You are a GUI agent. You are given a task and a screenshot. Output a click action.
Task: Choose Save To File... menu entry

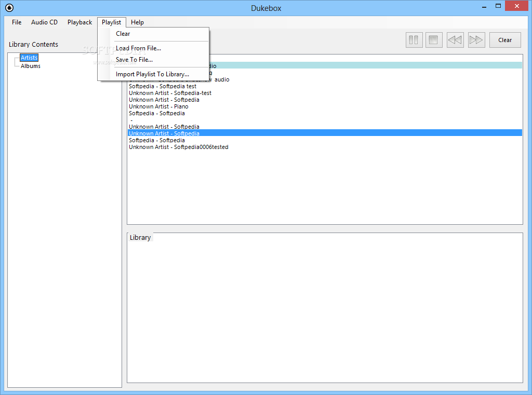[153, 60]
